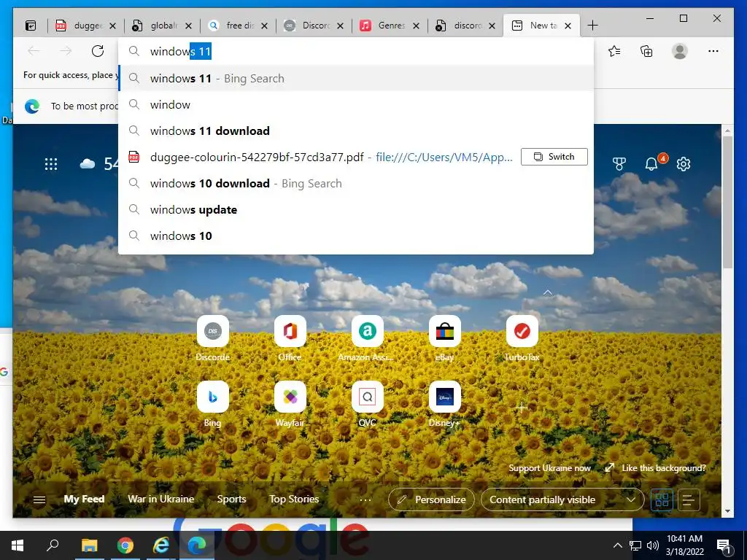Open the taskbar volume speaker icon
Screen dimensions: 747x560
click(653, 545)
